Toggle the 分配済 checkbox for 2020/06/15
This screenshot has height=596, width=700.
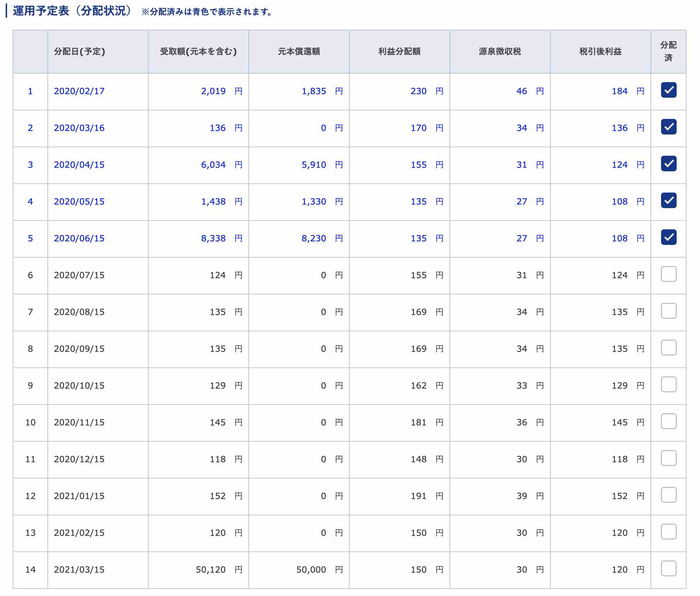tap(669, 237)
